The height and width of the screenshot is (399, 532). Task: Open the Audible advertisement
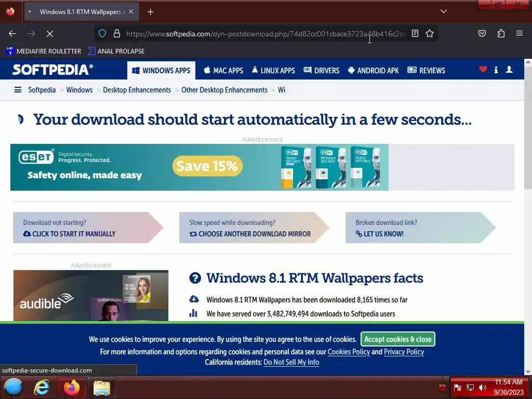(90, 295)
